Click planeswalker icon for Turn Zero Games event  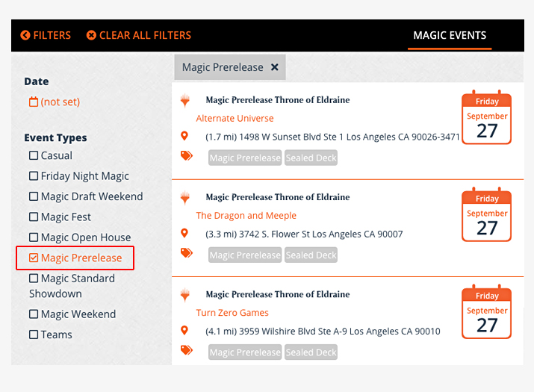point(185,295)
